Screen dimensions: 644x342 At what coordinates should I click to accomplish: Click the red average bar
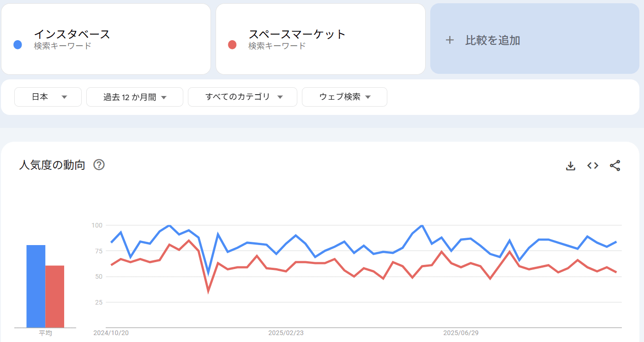pyautogui.click(x=54, y=296)
